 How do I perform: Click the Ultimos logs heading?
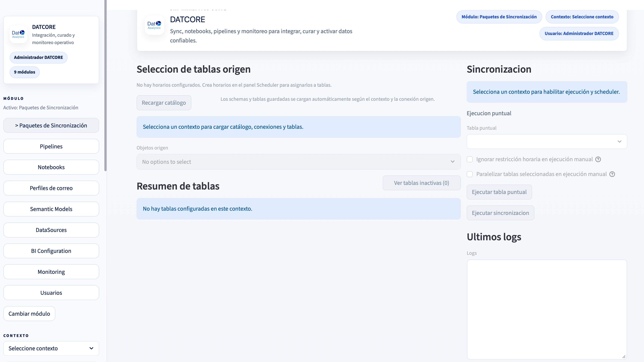(x=494, y=237)
